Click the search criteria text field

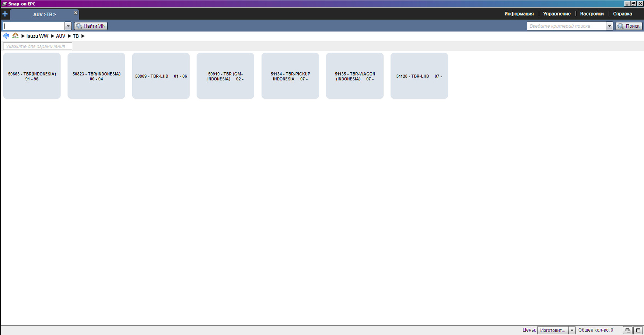point(566,26)
